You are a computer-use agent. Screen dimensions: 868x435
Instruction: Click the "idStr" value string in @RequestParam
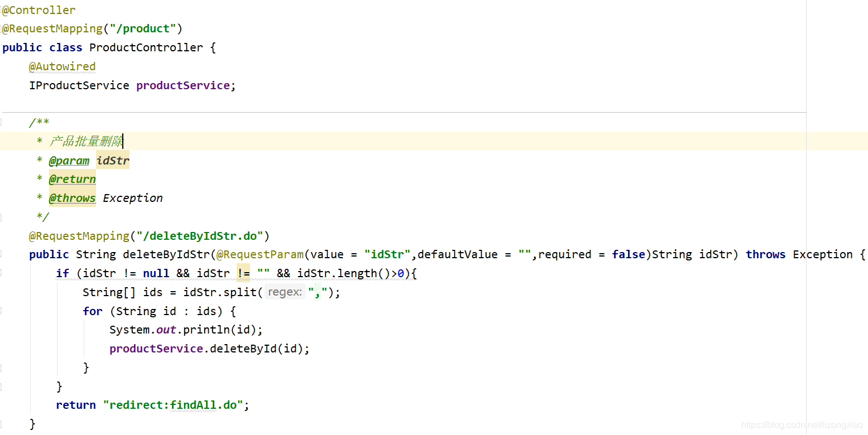(x=387, y=254)
